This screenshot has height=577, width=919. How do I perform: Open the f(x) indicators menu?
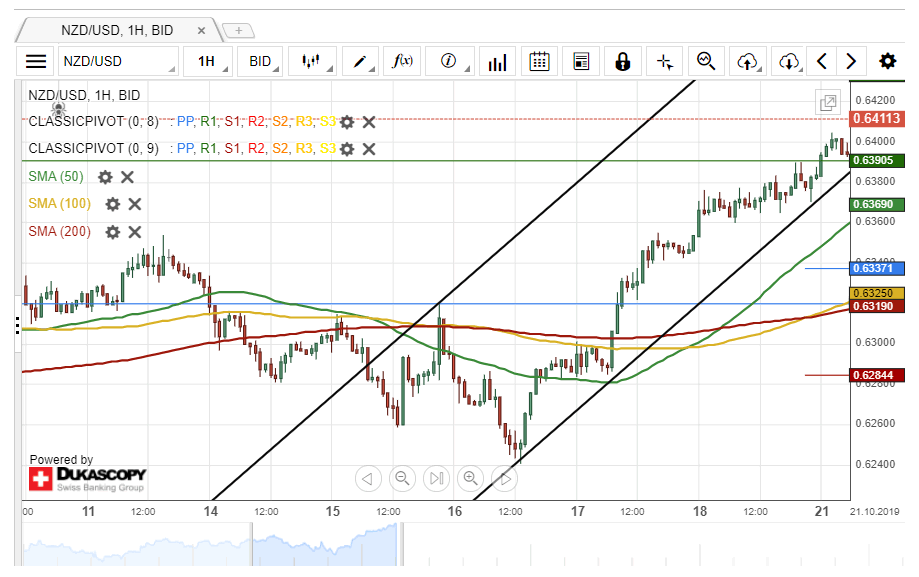(403, 61)
